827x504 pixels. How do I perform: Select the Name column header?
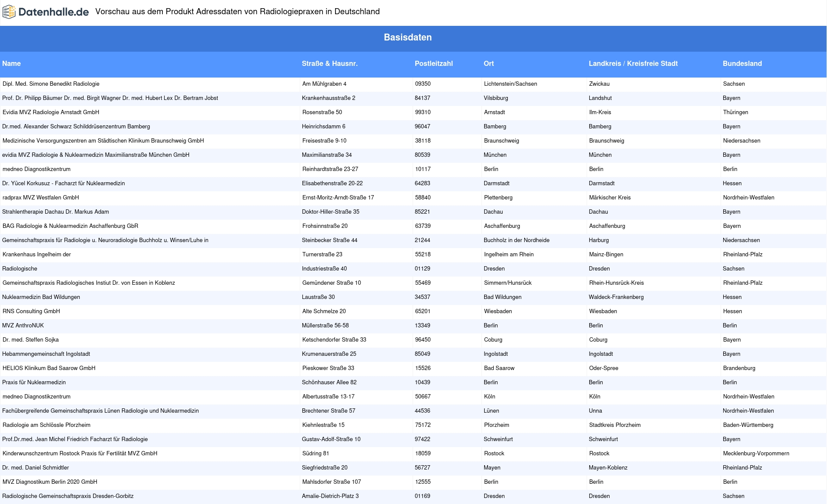[x=12, y=64]
